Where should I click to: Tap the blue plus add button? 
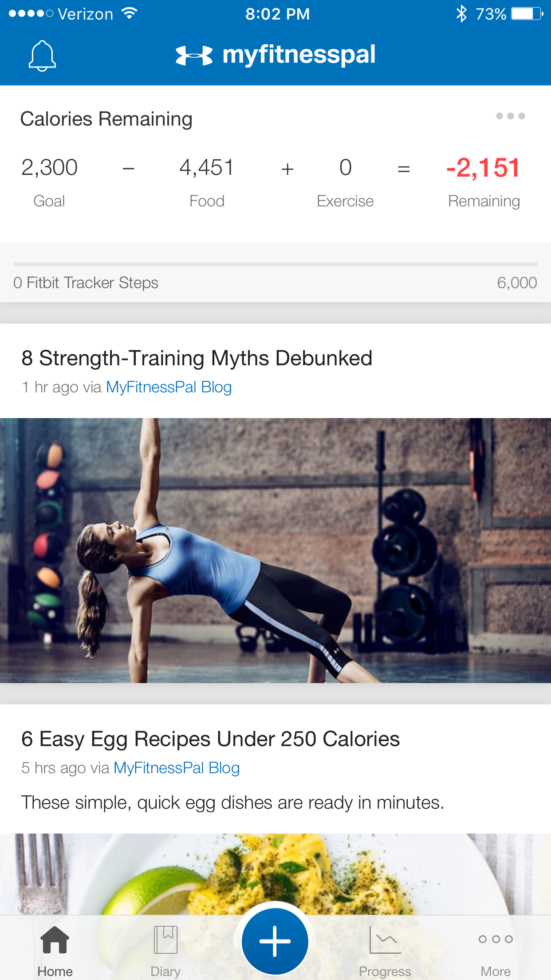click(275, 941)
